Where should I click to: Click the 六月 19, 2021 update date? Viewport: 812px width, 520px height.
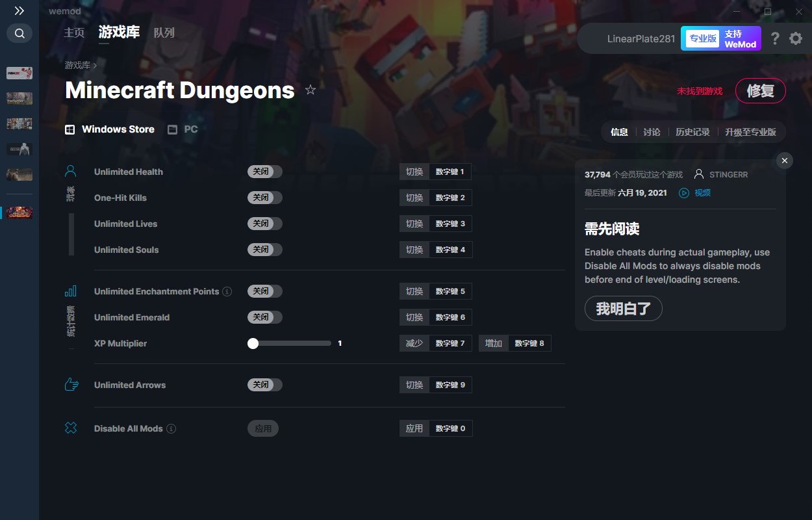pyautogui.click(x=642, y=193)
